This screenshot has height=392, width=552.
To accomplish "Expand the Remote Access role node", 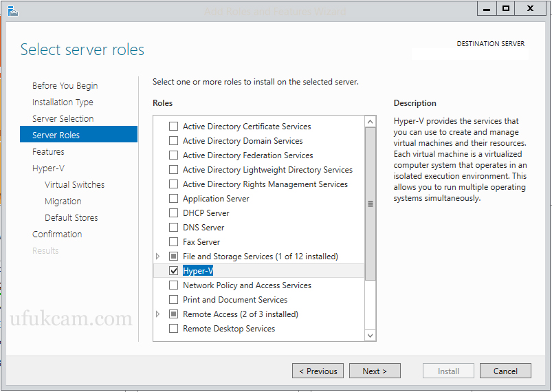I will pos(157,314).
